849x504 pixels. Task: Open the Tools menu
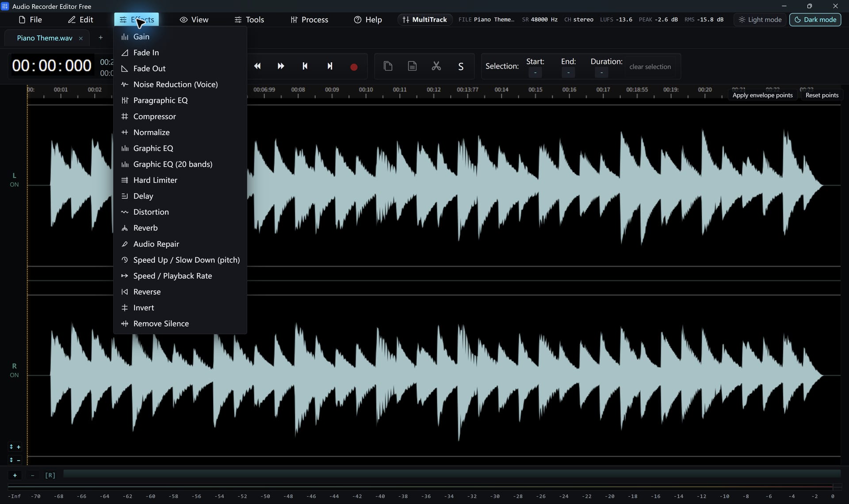click(x=249, y=19)
